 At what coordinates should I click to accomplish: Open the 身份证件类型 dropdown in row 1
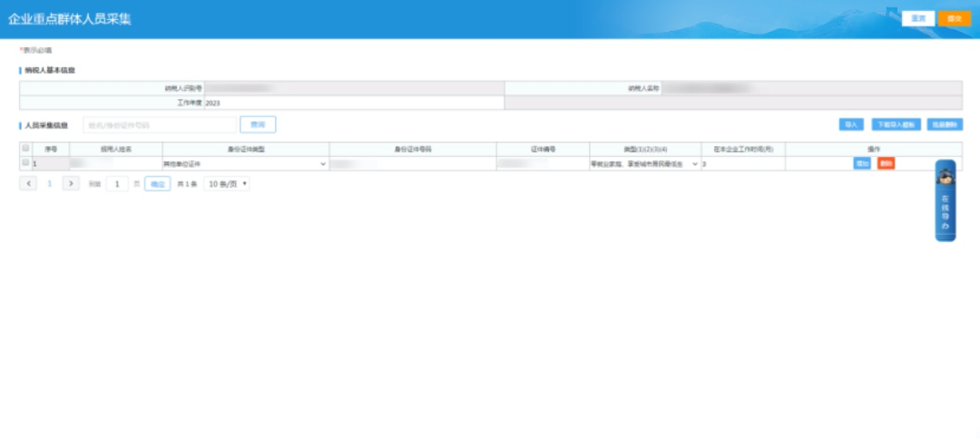point(246,163)
